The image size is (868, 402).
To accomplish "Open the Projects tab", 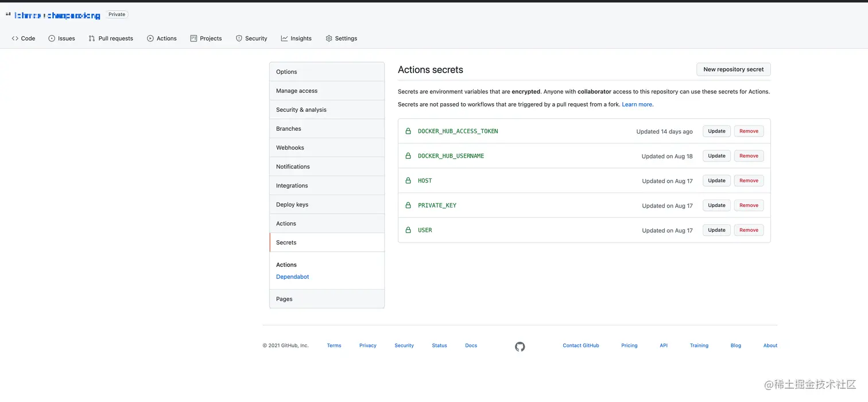I will tap(206, 38).
